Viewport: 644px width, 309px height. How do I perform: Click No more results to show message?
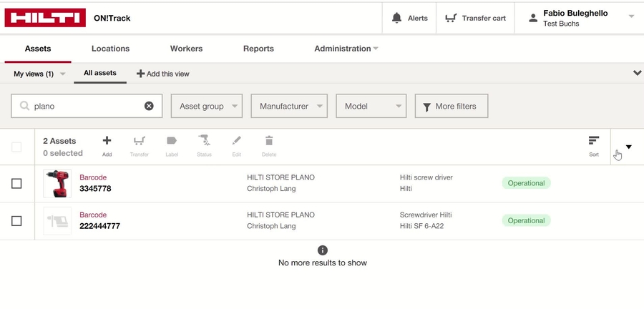pos(323,263)
